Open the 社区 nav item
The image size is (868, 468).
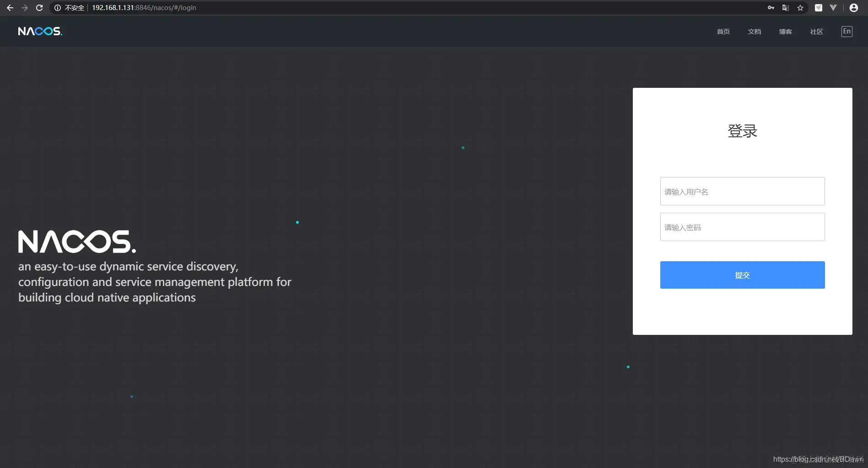[817, 32]
